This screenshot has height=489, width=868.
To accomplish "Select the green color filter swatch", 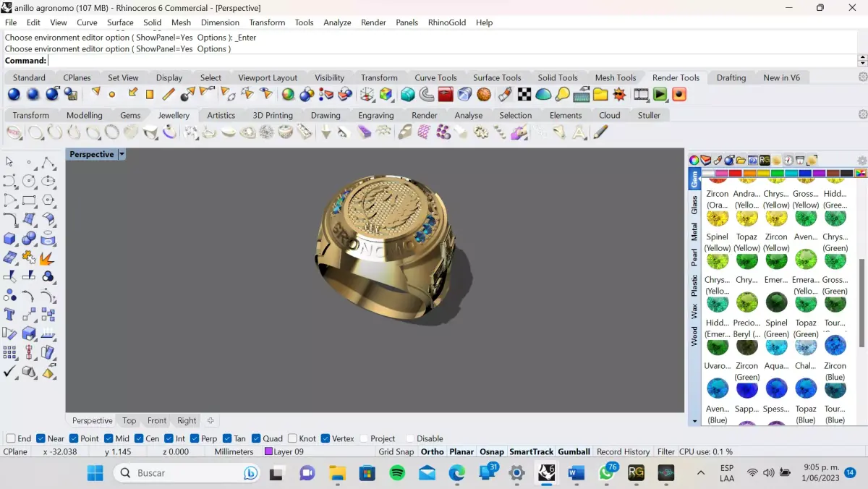I will [x=777, y=173].
